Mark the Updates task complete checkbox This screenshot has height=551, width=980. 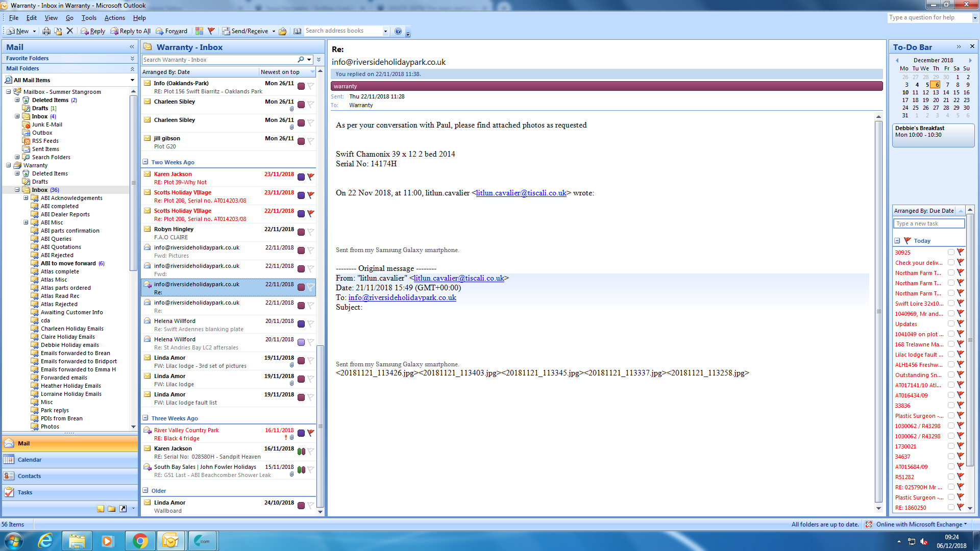(951, 323)
